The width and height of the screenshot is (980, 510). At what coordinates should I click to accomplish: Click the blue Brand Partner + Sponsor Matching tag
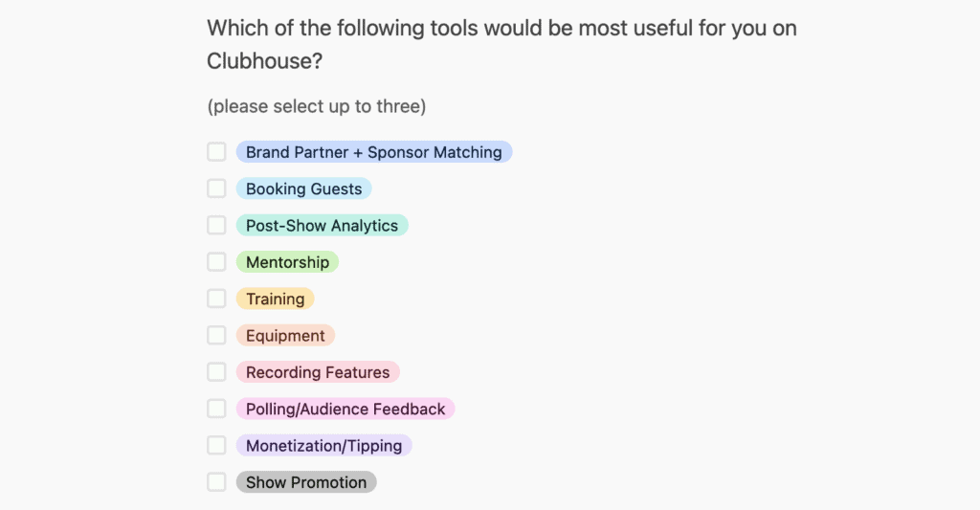click(x=374, y=152)
